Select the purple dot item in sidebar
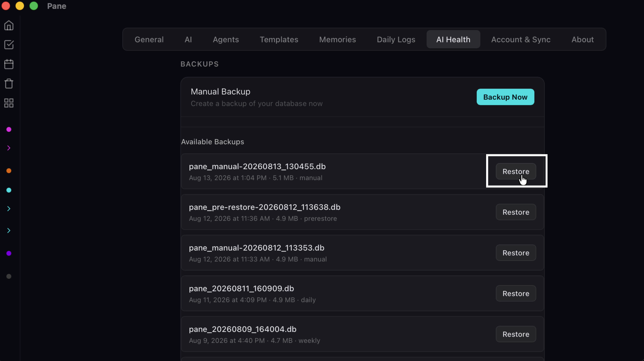 point(9,253)
